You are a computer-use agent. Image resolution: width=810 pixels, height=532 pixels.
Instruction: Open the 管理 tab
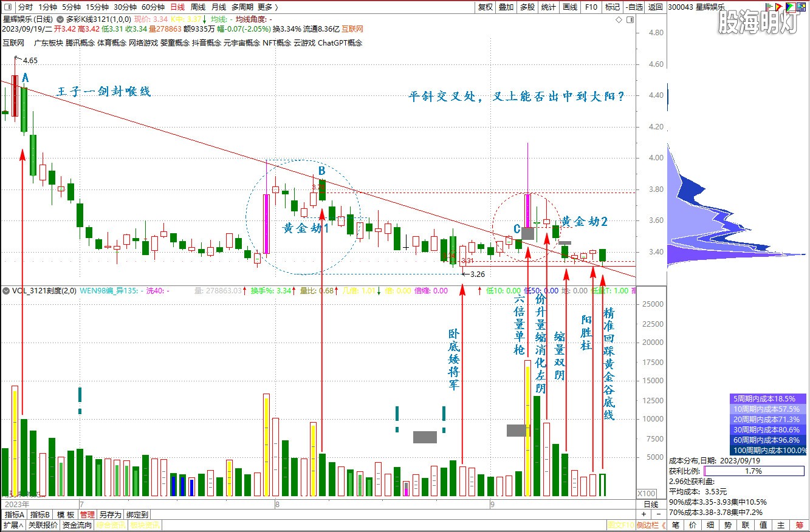click(87, 514)
